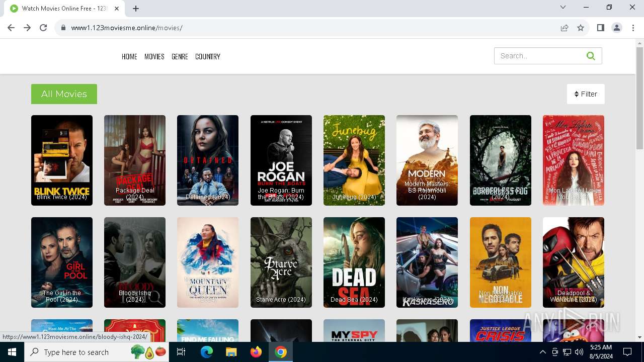This screenshot has height=362, width=644.
Task: Click the share page icon in address bar
Action: click(x=565, y=28)
